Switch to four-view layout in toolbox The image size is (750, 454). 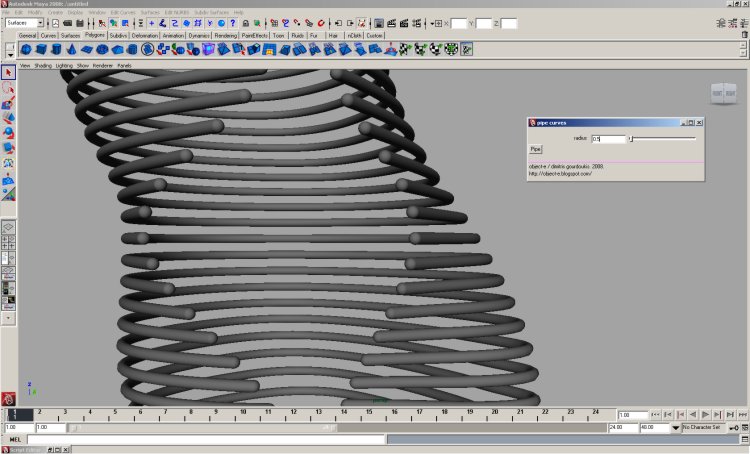click(x=8, y=243)
